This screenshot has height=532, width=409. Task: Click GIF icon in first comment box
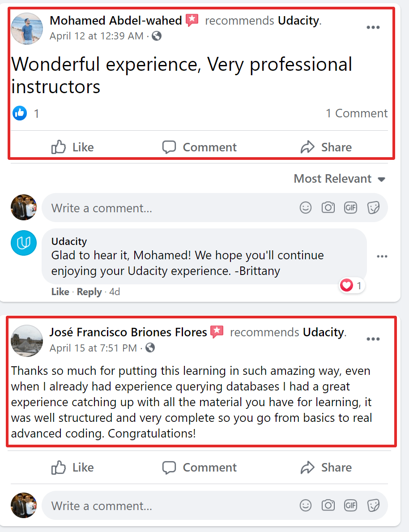tap(350, 208)
